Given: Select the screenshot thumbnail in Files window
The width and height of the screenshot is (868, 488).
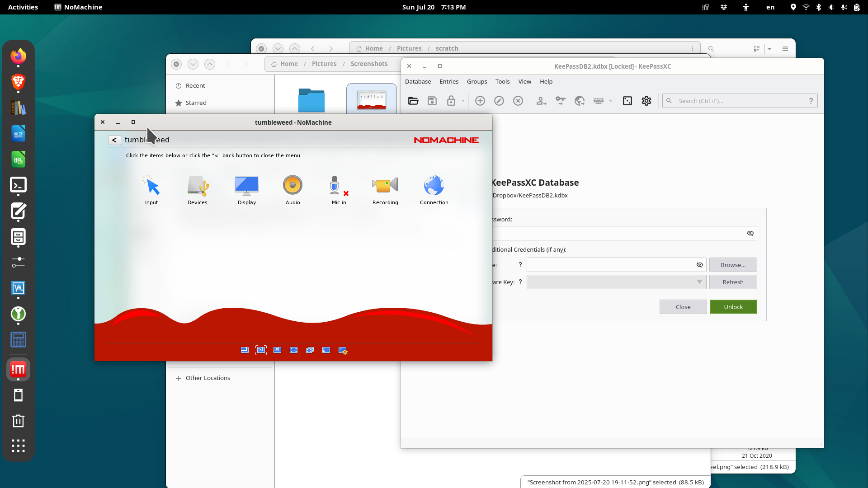Looking at the screenshot, I should tap(372, 100).
